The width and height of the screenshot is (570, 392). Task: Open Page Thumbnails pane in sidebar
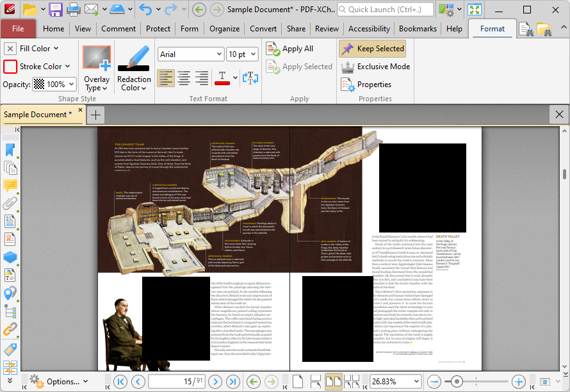pos(10,168)
